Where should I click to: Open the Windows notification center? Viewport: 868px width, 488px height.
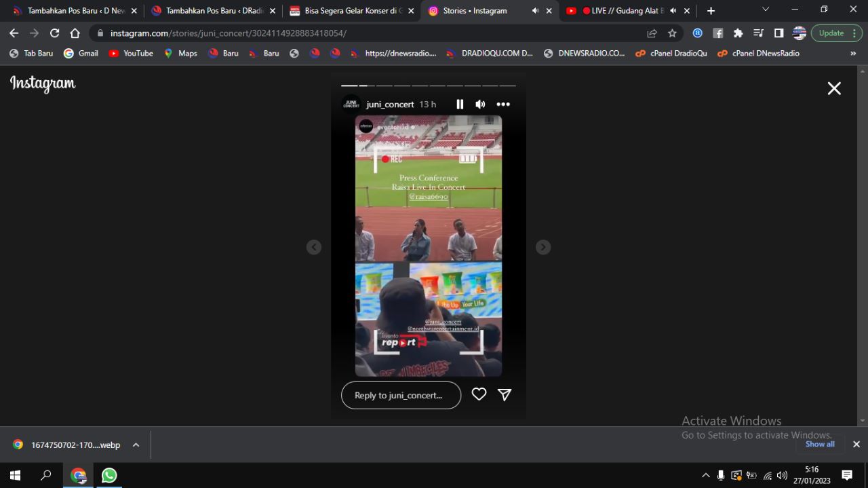tap(847, 475)
